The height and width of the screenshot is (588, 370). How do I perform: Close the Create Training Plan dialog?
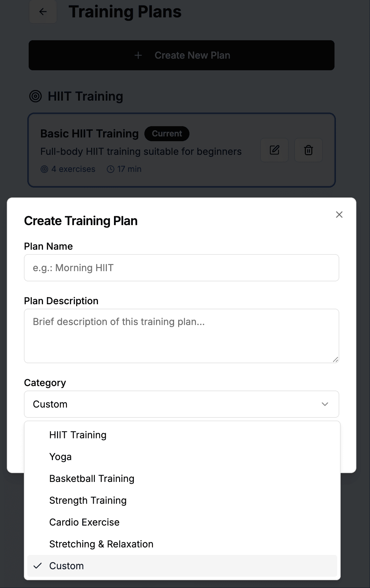[339, 215]
